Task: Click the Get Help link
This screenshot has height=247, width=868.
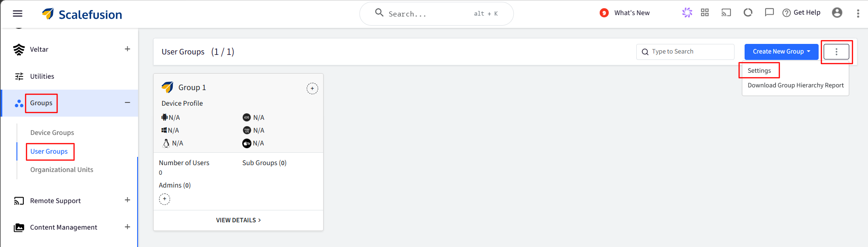Action: coord(801,13)
